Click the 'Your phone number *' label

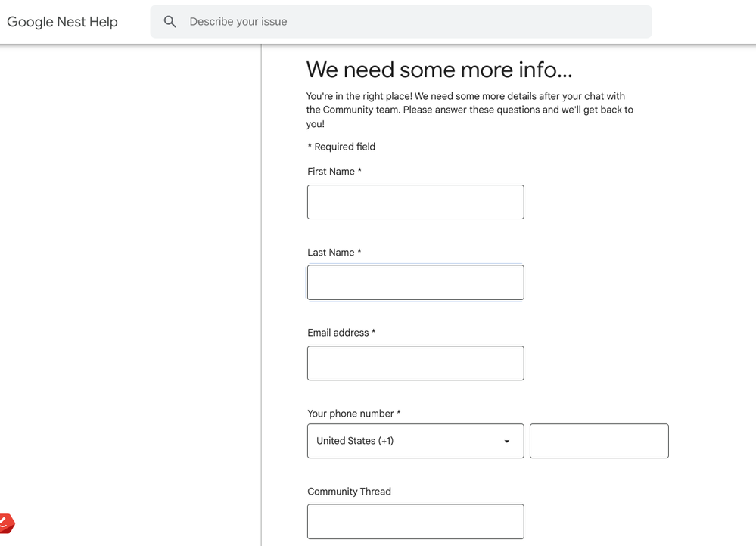[354, 414]
